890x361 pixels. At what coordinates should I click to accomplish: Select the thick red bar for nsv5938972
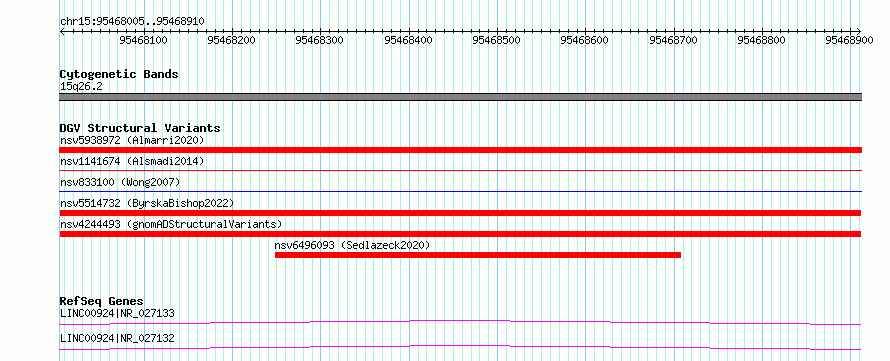click(x=460, y=150)
